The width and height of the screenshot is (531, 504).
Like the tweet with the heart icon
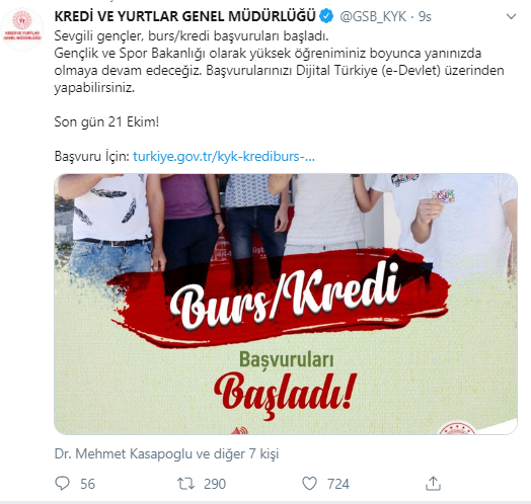point(309,483)
